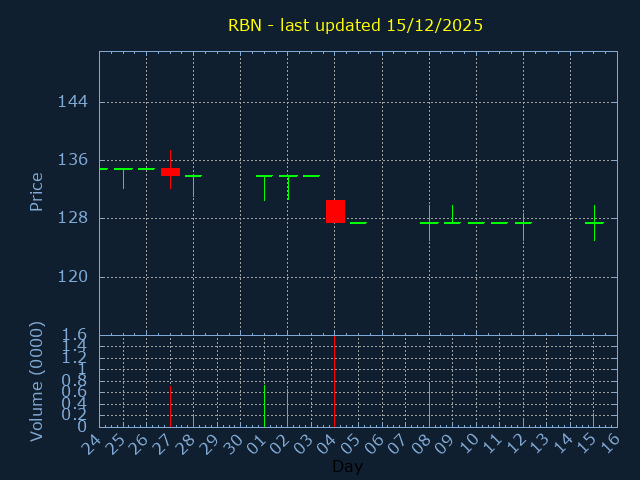Click the chart title 'RBN - last updated 15/12/2025'

355,26
